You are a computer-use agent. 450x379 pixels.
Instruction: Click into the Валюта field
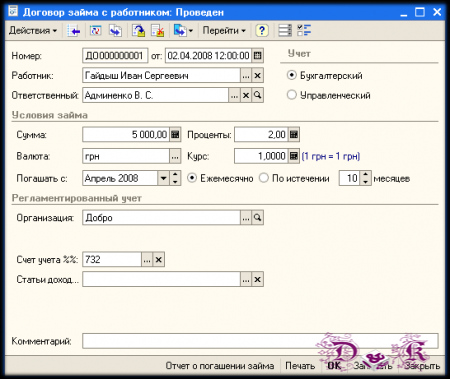(x=126, y=156)
